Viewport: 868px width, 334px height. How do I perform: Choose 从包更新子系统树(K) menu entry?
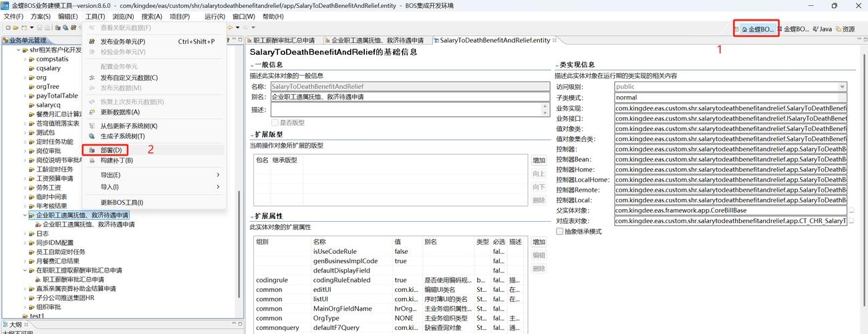pos(154,126)
